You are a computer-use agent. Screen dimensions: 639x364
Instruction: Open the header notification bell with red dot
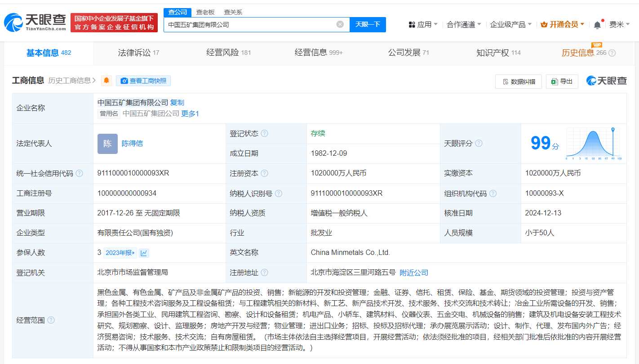[x=597, y=25]
